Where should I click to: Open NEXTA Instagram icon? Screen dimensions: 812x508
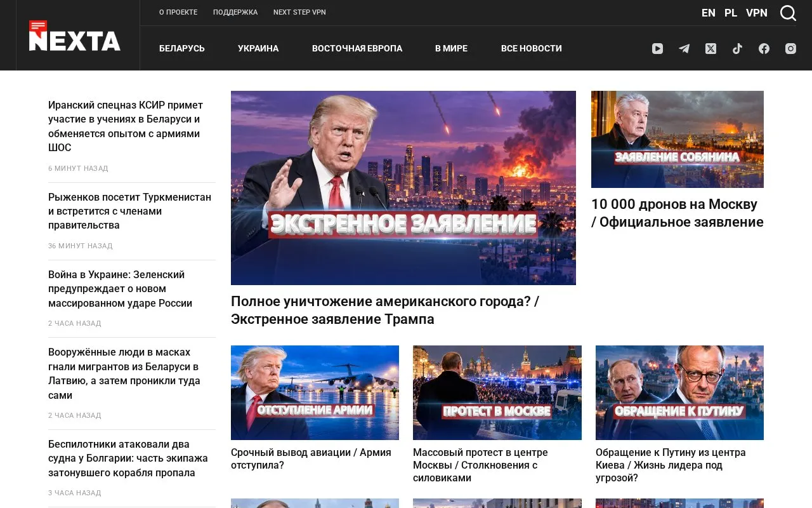coord(790,48)
